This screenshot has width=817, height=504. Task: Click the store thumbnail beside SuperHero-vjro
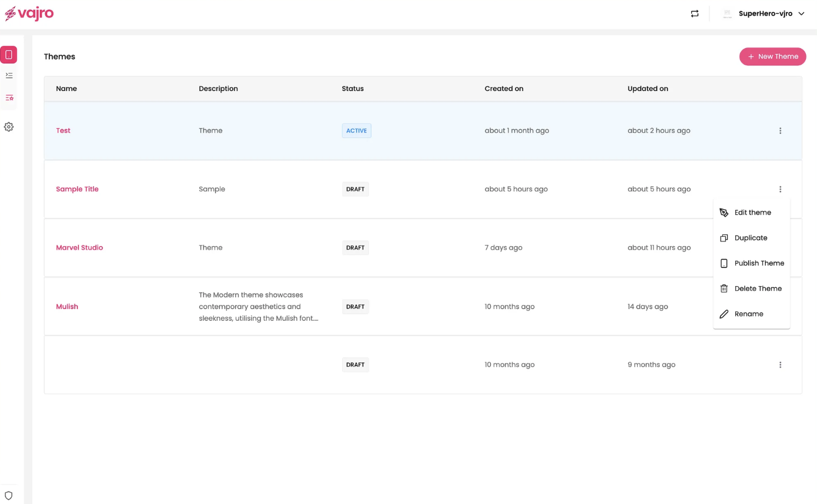click(727, 14)
